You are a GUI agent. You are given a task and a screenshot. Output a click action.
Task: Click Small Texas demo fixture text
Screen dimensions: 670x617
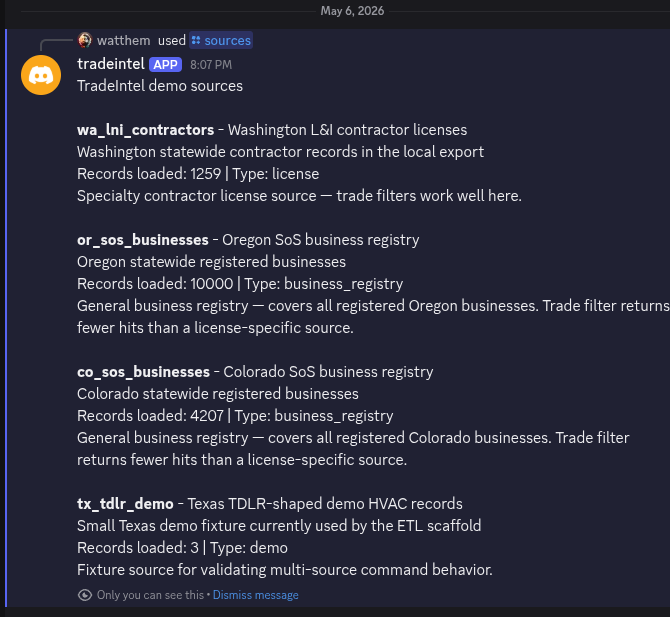pyautogui.click(x=279, y=526)
